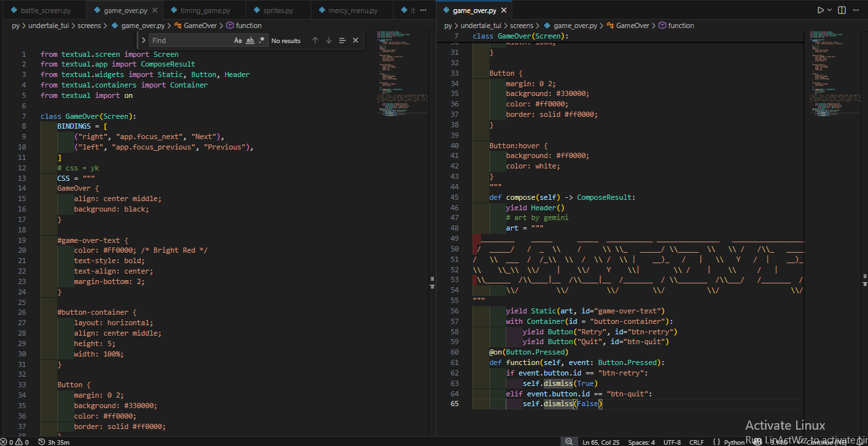Toggle Find in Selection icon
868x446 pixels.
(342, 40)
